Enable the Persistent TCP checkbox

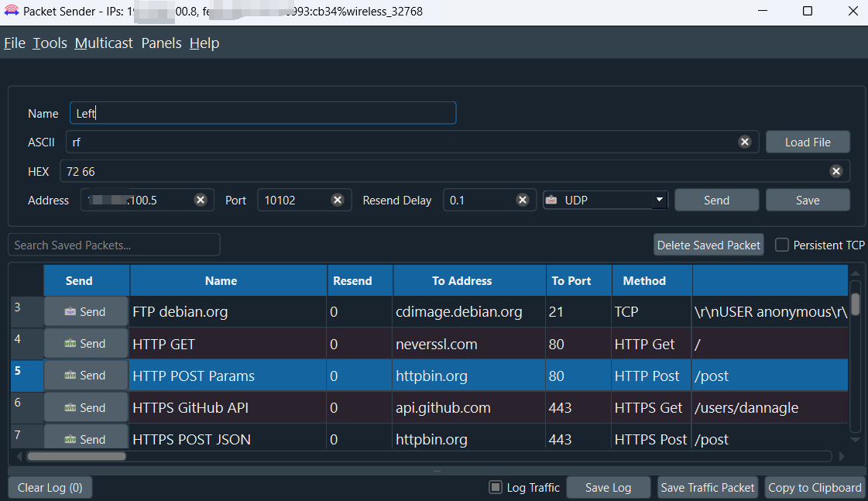tap(782, 245)
